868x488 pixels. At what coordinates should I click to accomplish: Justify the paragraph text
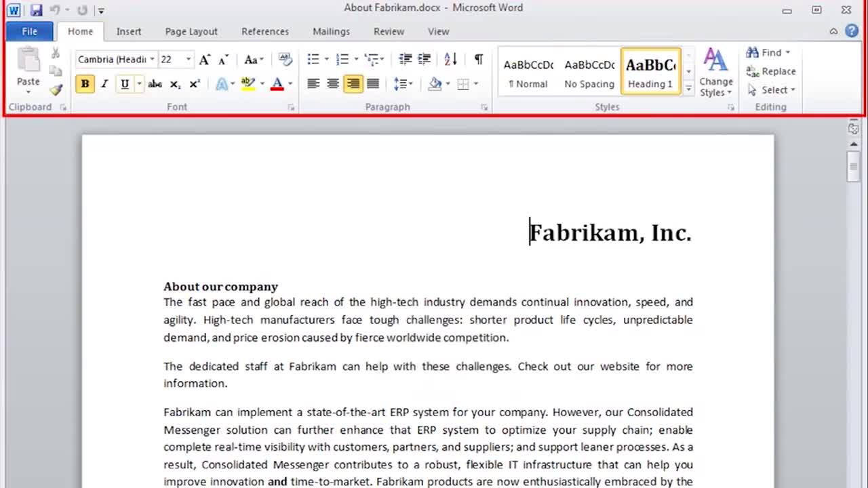pyautogui.click(x=373, y=84)
